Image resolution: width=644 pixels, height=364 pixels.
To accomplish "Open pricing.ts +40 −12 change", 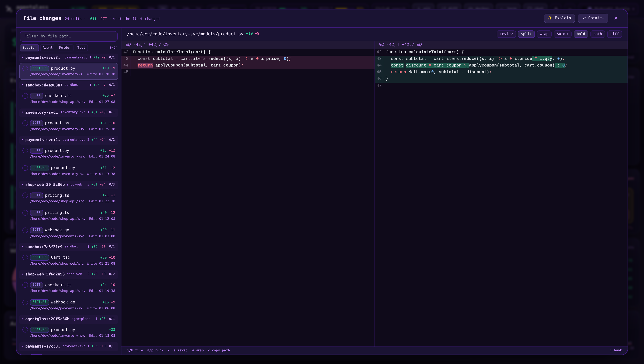I will (x=69, y=215).
